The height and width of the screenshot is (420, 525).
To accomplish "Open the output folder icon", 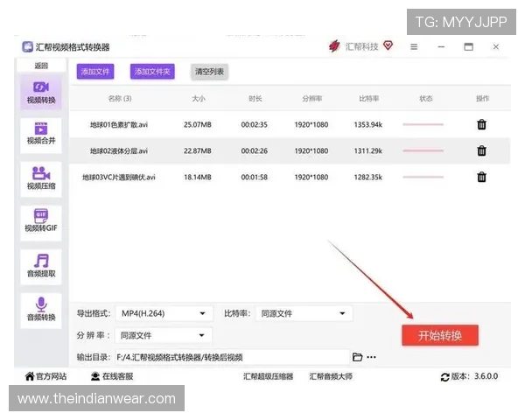I will pos(357,357).
